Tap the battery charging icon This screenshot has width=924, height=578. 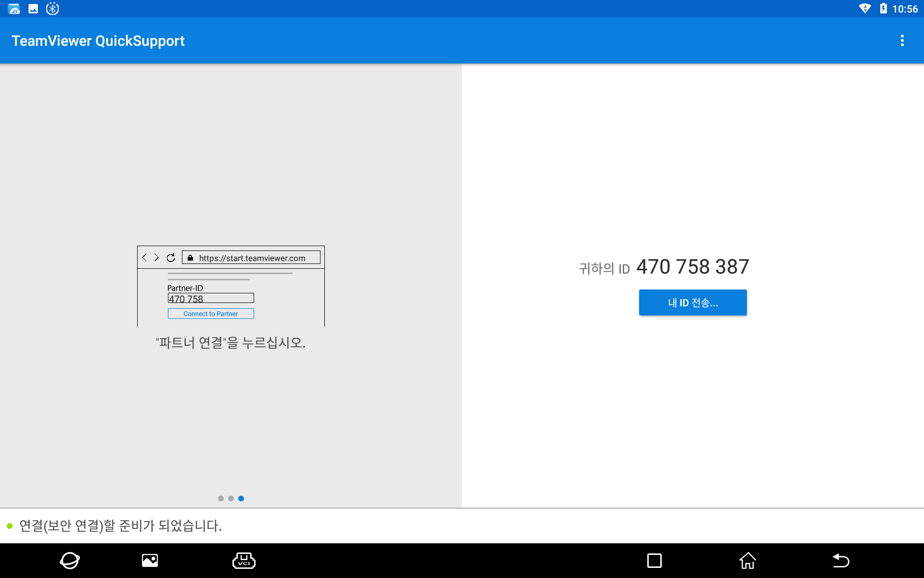884,9
